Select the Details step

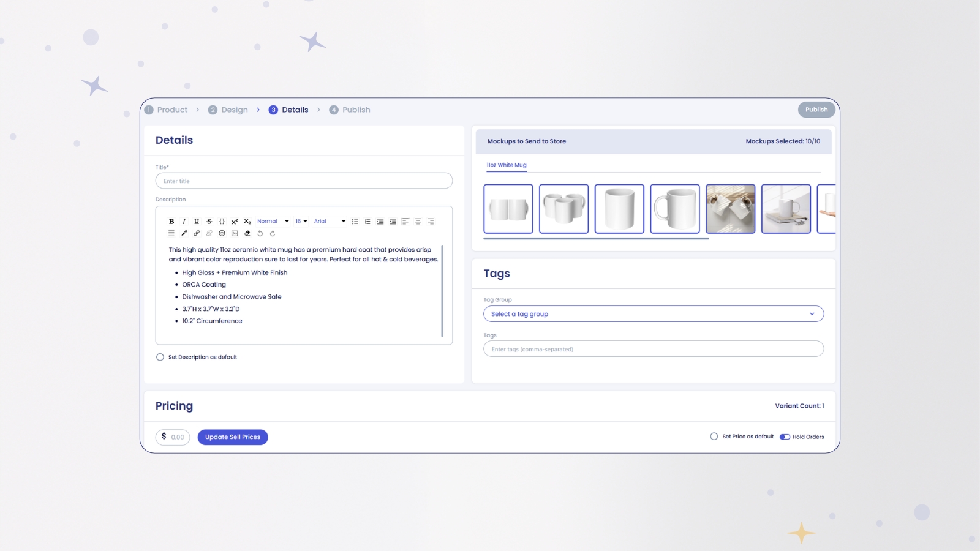[x=288, y=110]
